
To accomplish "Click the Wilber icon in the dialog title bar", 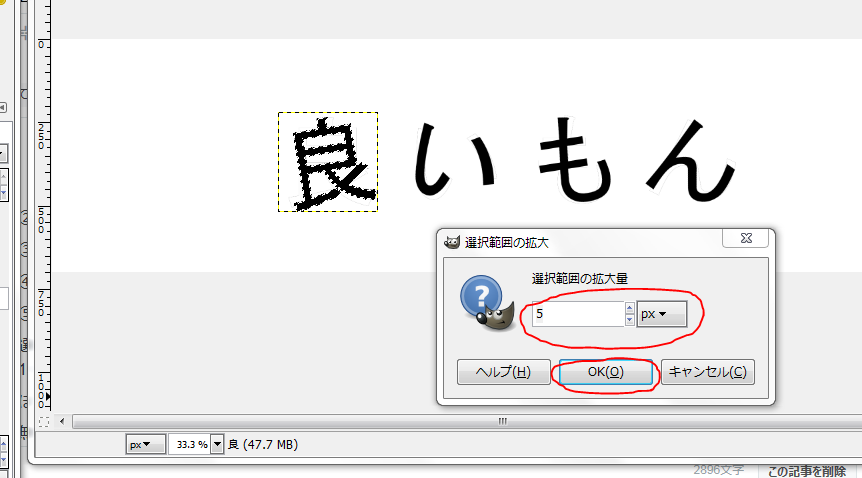I will click(x=452, y=243).
